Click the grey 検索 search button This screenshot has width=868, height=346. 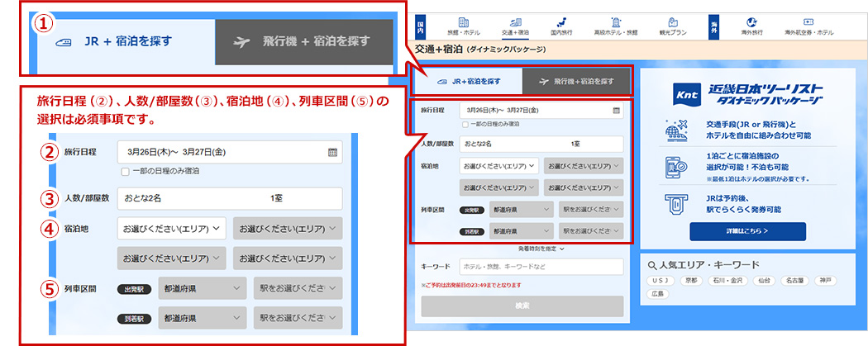[x=522, y=306]
